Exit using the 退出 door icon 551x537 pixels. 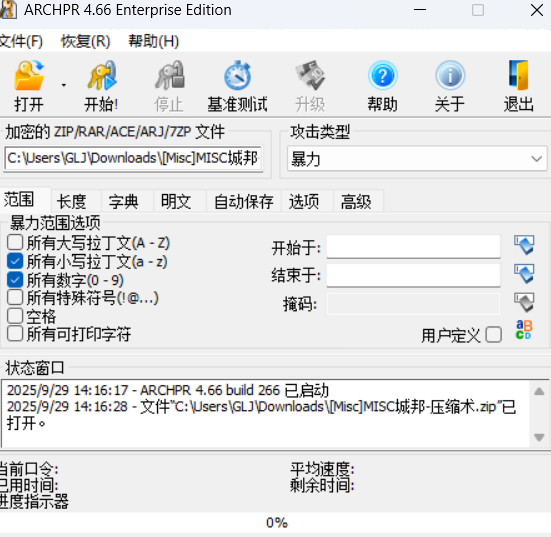[519, 76]
